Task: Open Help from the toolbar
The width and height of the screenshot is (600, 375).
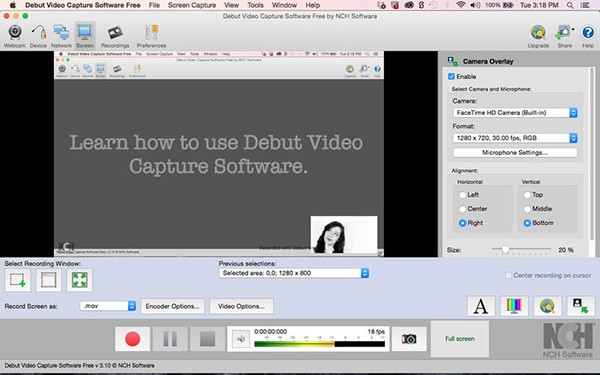Action: coord(588,36)
